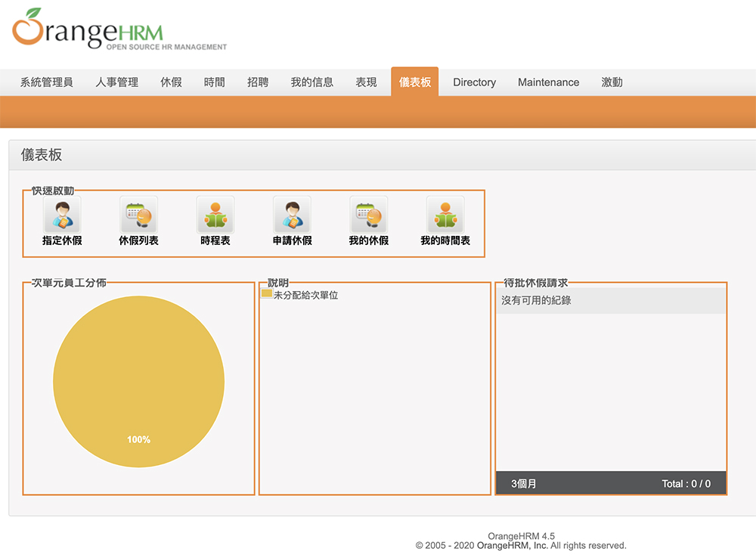Screen dimensions: 756x558
Task: Open the 申請休假 icon
Action: click(x=292, y=215)
